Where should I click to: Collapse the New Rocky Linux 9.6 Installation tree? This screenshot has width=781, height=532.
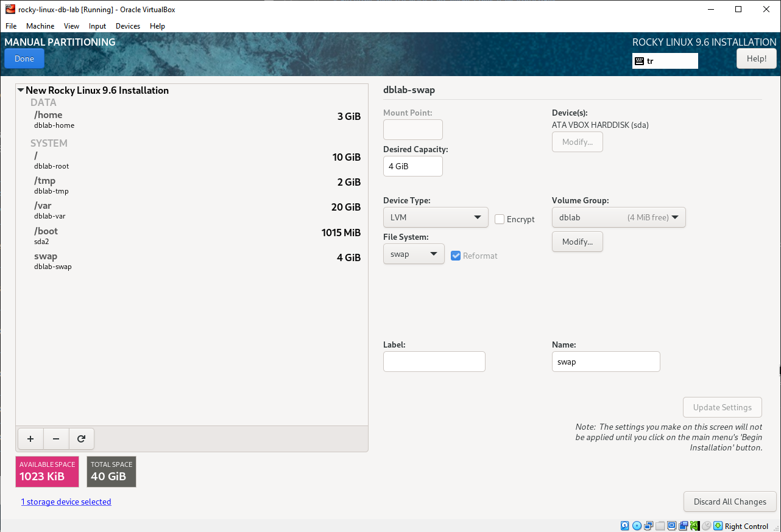21,90
